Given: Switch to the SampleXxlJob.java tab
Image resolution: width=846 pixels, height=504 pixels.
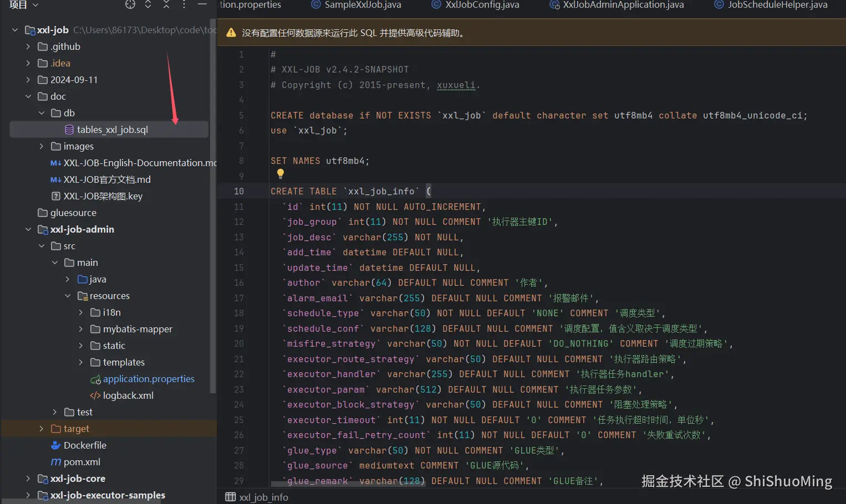Looking at the screenshot, I should coord(356,5).
